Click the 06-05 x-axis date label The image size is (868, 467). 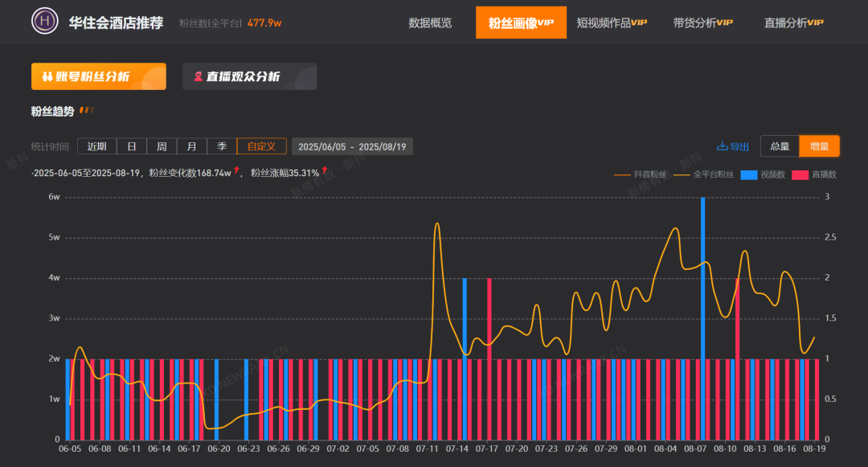70,449
